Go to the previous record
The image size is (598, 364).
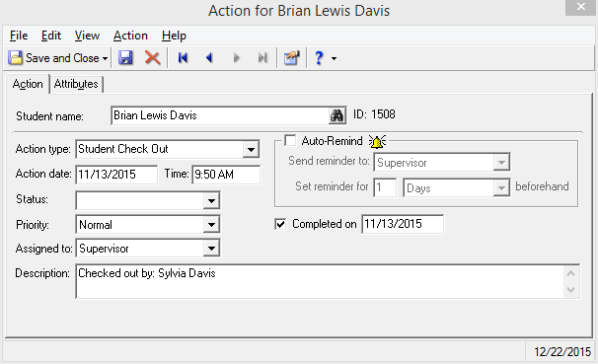(209, 58)
